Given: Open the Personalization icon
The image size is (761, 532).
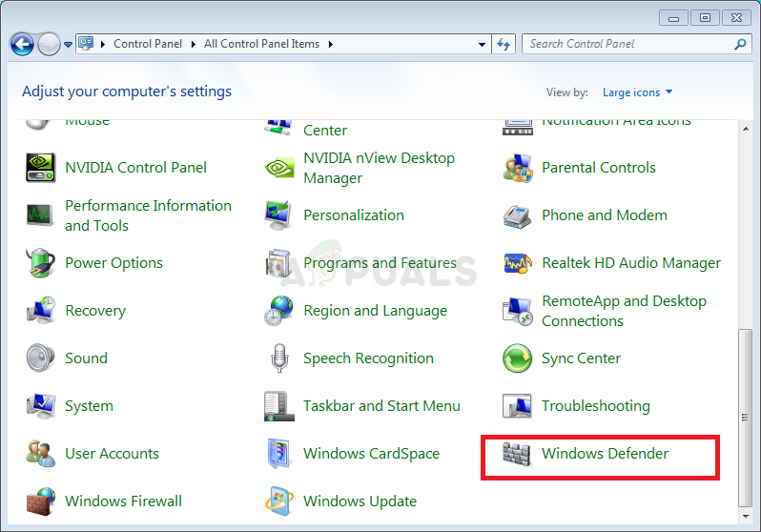Looking at the screenshot, I should click(x=278, y=215).
